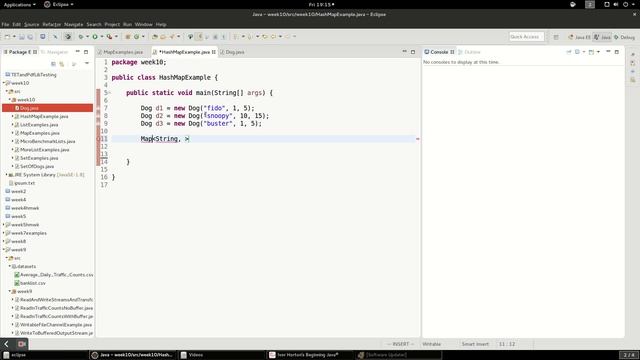Image resolution: width=640 pixels, height=360 pixels.
Task: Open the Source menu
Action: coord(31,24)
